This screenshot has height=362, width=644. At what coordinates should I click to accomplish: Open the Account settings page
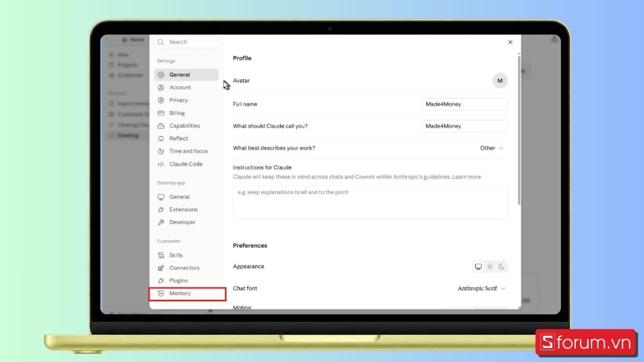186,87
